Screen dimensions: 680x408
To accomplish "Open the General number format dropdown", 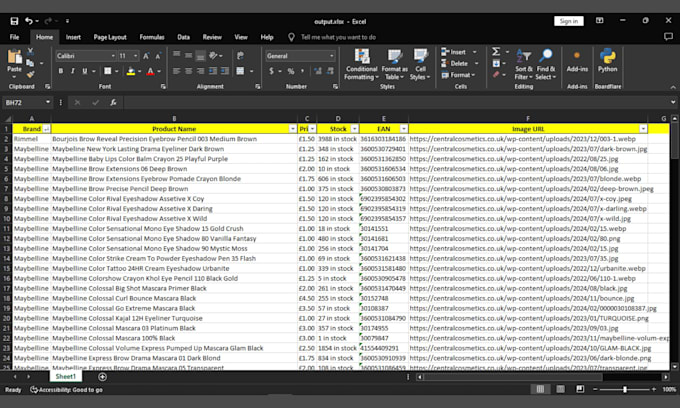I will (x=332, y=56).
